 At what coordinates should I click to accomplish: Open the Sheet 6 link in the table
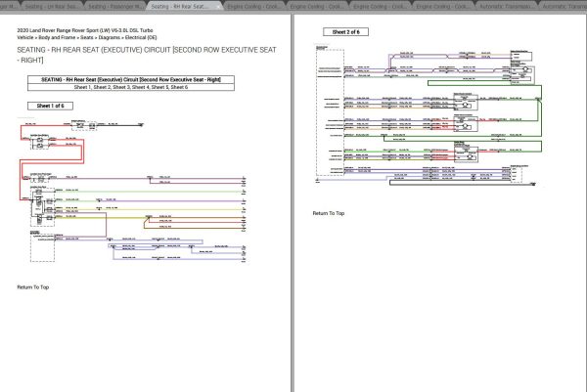[x=179, y=87]
